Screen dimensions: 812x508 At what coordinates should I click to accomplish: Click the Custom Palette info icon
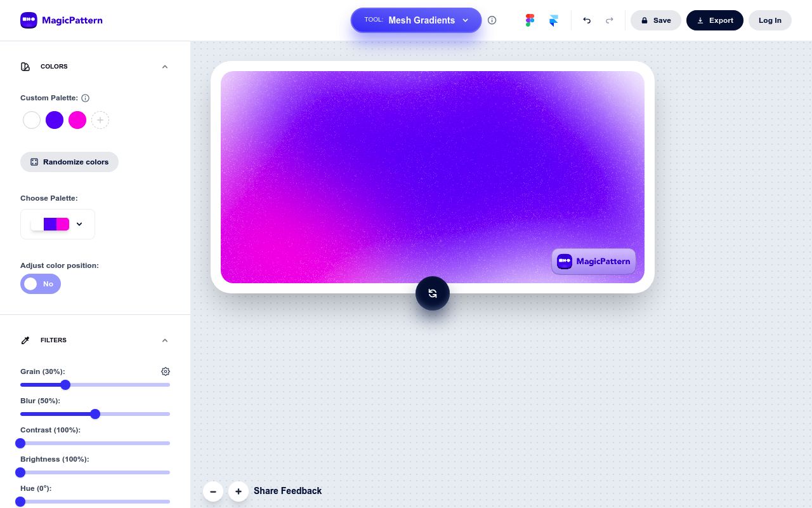(x=86, y=98)
